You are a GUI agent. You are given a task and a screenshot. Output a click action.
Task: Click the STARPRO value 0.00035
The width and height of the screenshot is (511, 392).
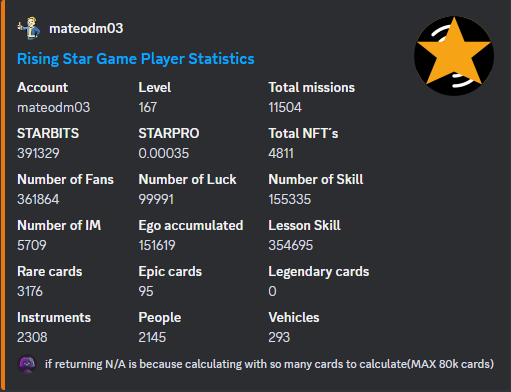164,153
